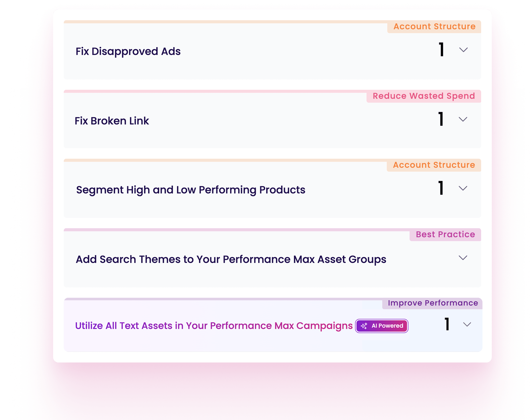Click the Best Practice category tag

(445, 234)
